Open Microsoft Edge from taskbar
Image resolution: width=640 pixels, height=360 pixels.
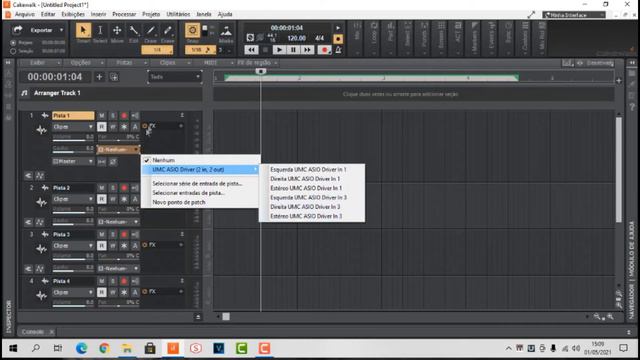tap(82, 349)
